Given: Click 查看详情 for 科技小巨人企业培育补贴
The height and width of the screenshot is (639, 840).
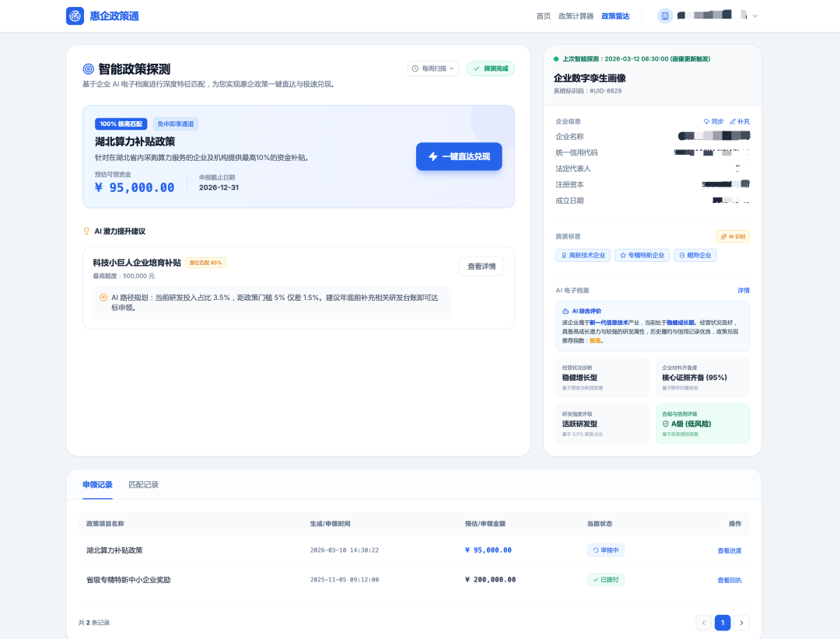Looking at the screenshot, I should 481,266.
